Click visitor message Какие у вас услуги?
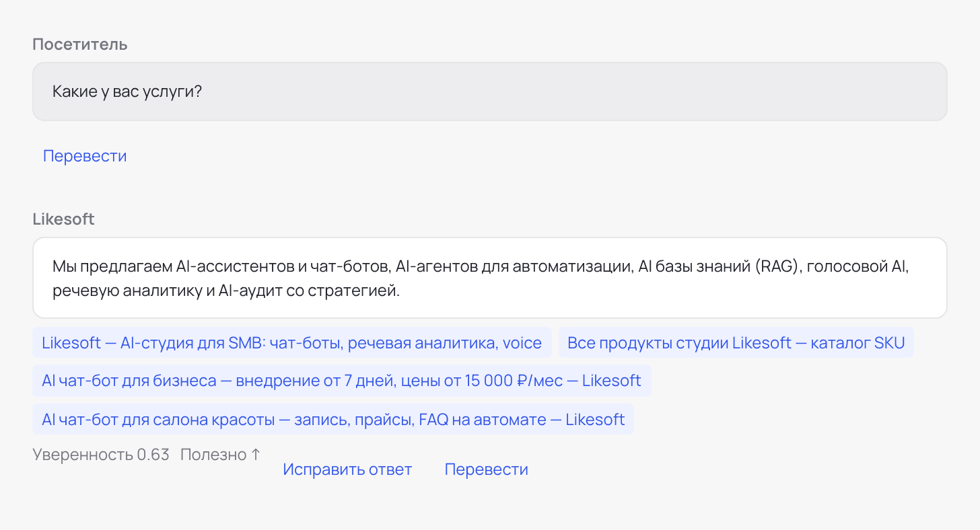 pyautogui.click(x=490, y=91)
